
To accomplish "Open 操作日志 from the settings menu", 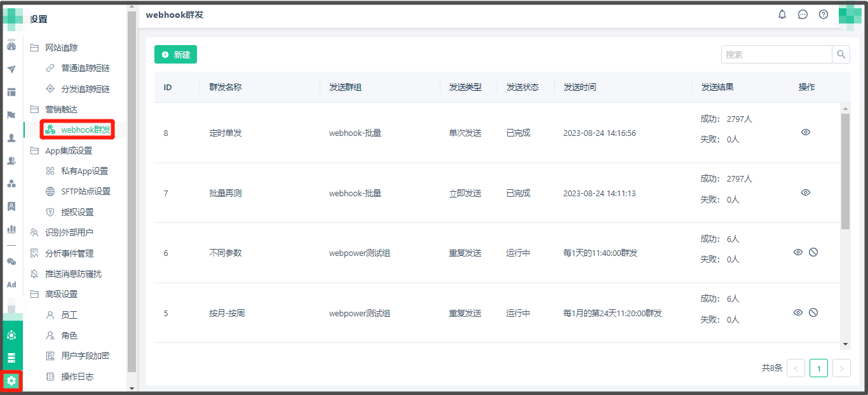I will pyautogui.click(x=77, y=377).
